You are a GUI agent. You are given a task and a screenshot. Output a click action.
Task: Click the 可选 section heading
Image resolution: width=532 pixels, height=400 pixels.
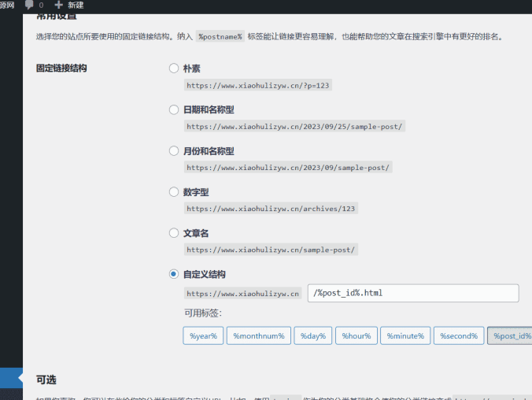tap(46, 380)
